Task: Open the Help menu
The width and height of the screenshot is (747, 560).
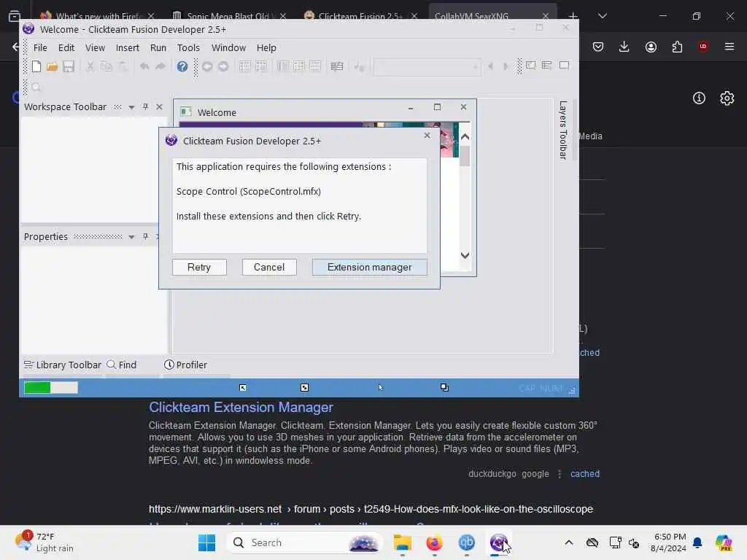Action: [x=266, y=47]
